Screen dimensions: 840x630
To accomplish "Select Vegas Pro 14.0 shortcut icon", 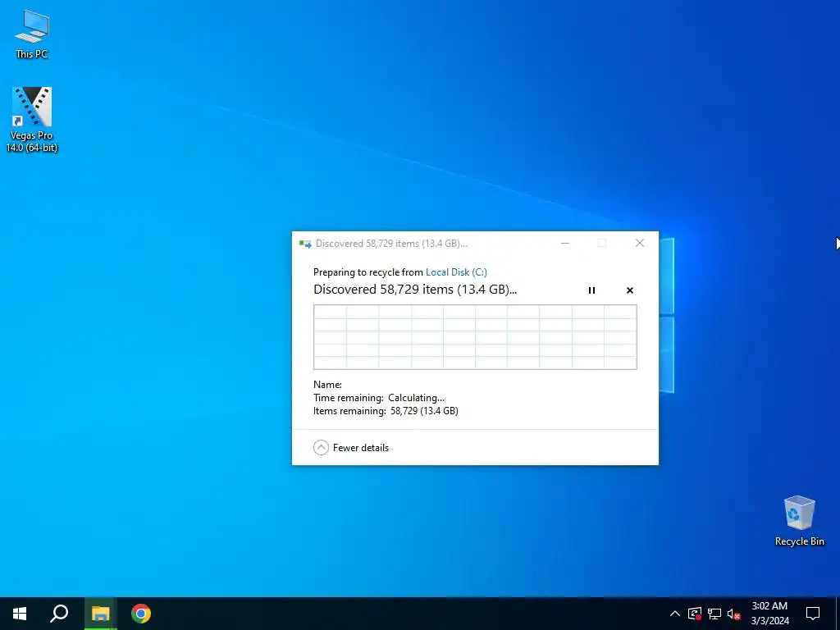I will click(x=32, y=120).
